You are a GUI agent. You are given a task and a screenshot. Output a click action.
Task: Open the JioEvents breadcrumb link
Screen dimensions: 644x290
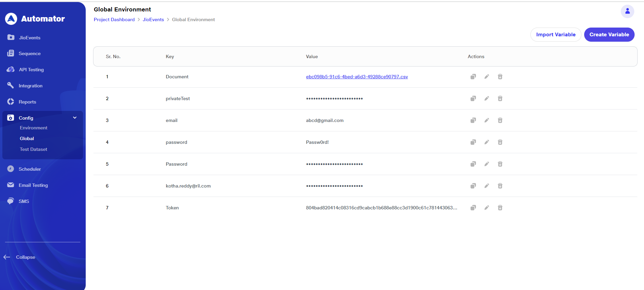click(153, 19)
